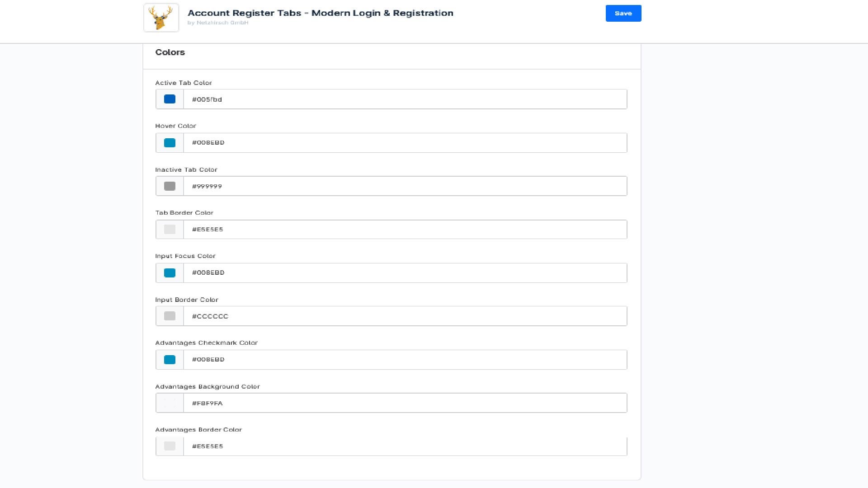
Task: Edit the Advantages Background #F8F9FA field
Action: (x=405, y=403)
